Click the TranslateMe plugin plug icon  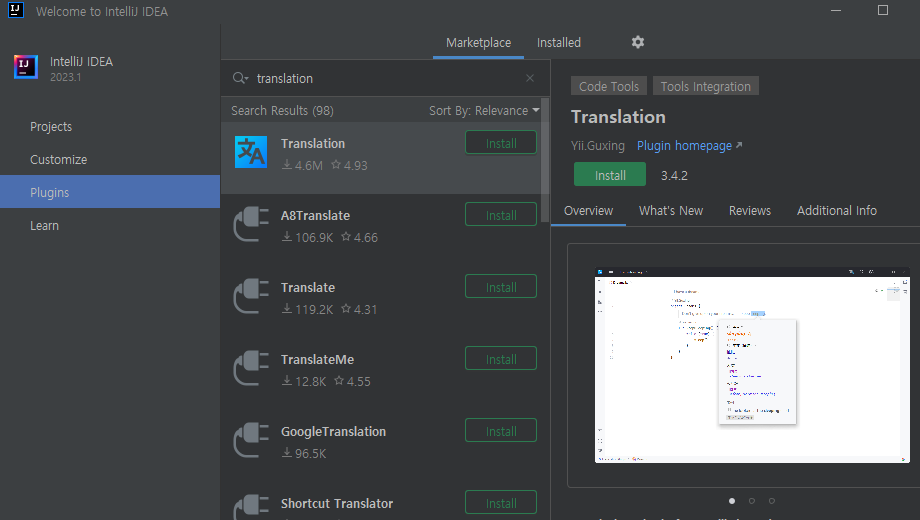click(251, 369)
